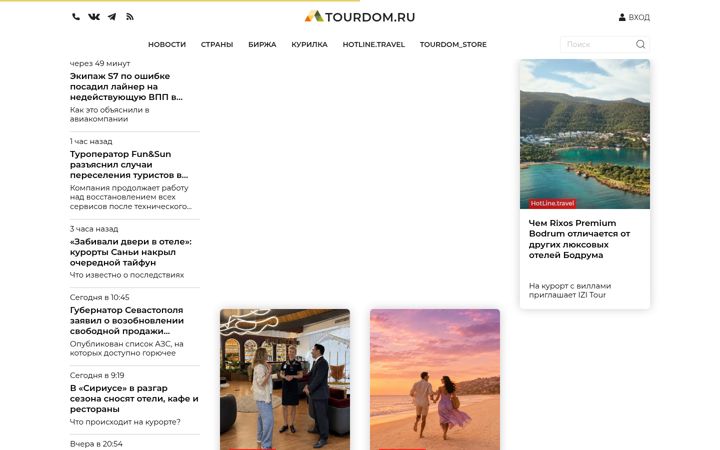Click the Rixos Premium Bodrum article title
Viewport: 720px width, 450px height.
[x=579, y=239]
